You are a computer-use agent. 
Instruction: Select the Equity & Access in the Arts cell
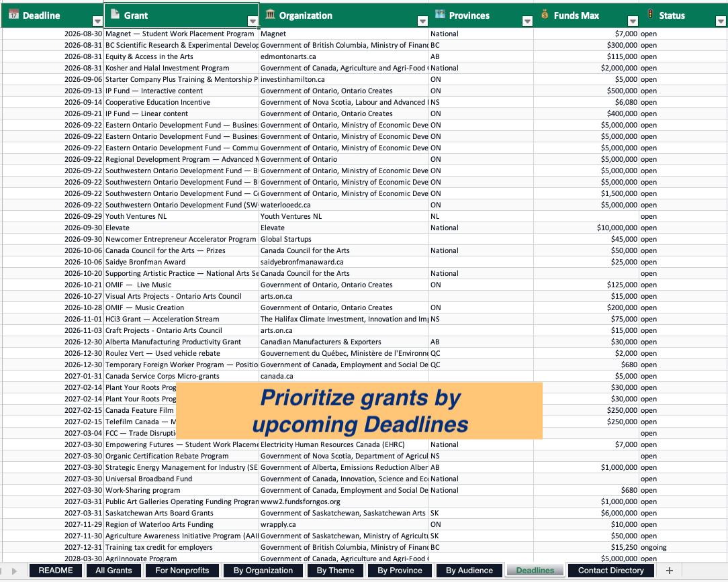(x=181, y=56)
